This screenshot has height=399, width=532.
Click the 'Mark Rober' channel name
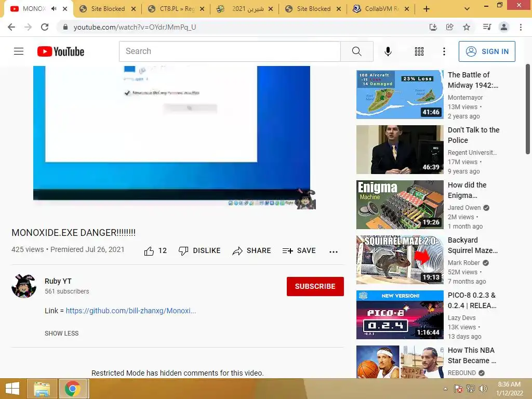(464, 262)
